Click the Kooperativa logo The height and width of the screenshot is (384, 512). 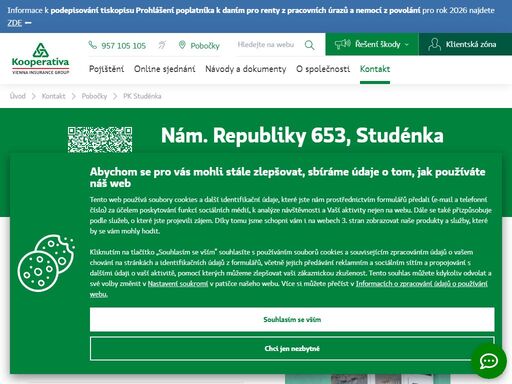tap(40, 58)
